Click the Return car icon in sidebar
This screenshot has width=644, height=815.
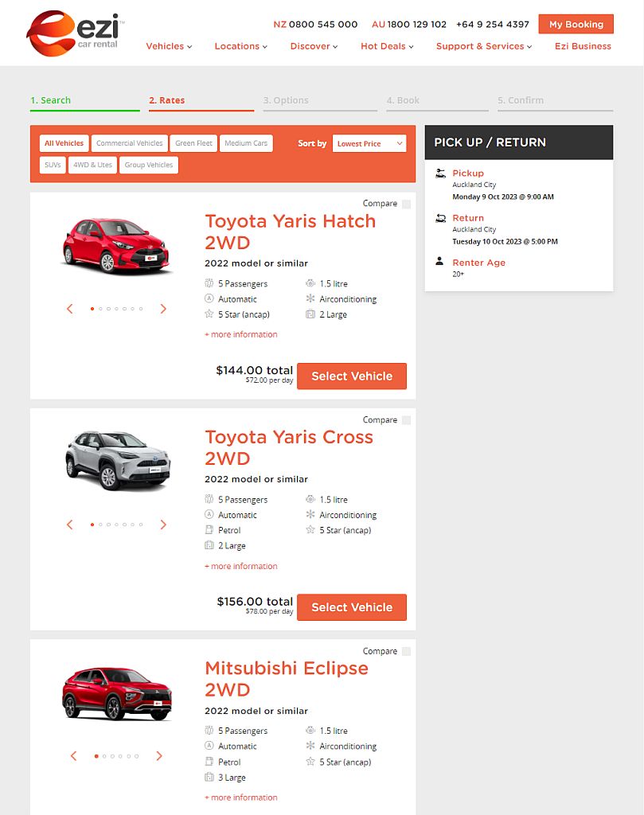(x=440, y=216)
